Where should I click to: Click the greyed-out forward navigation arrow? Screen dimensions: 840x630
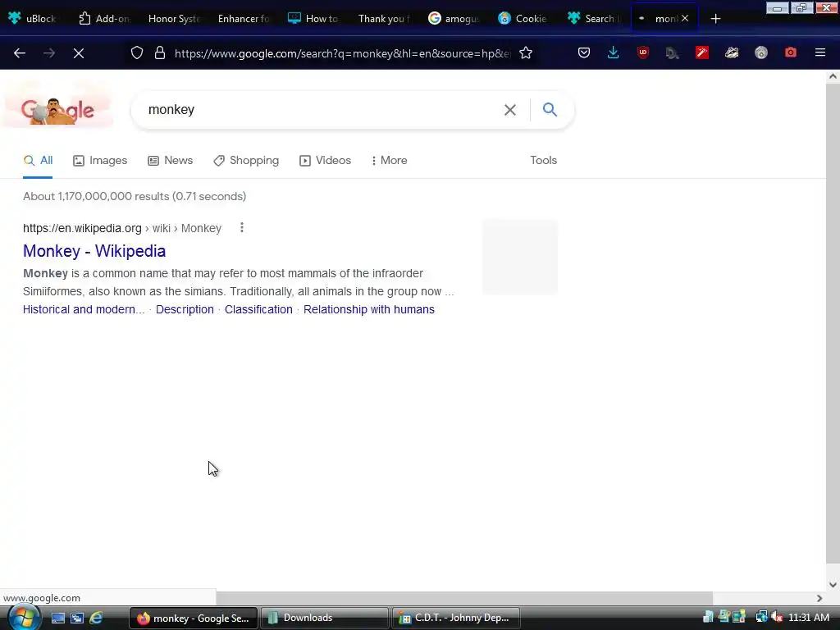48,53
